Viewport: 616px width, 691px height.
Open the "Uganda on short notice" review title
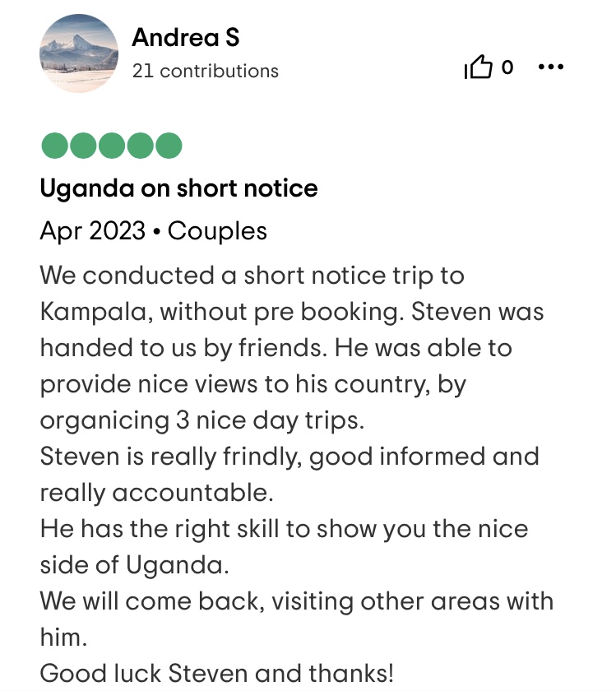[x=178, y=188]
